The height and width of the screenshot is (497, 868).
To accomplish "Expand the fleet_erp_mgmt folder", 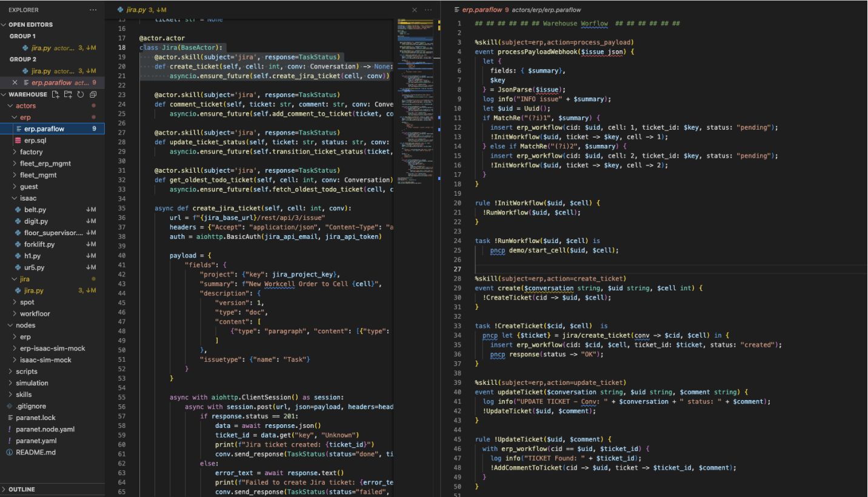I will click(x=15, y=164).
